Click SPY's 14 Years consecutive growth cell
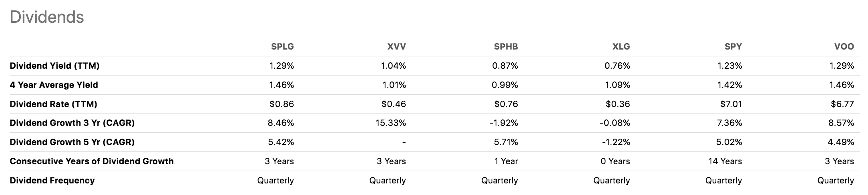Screen dimensions: 868x195 (725, 161)
